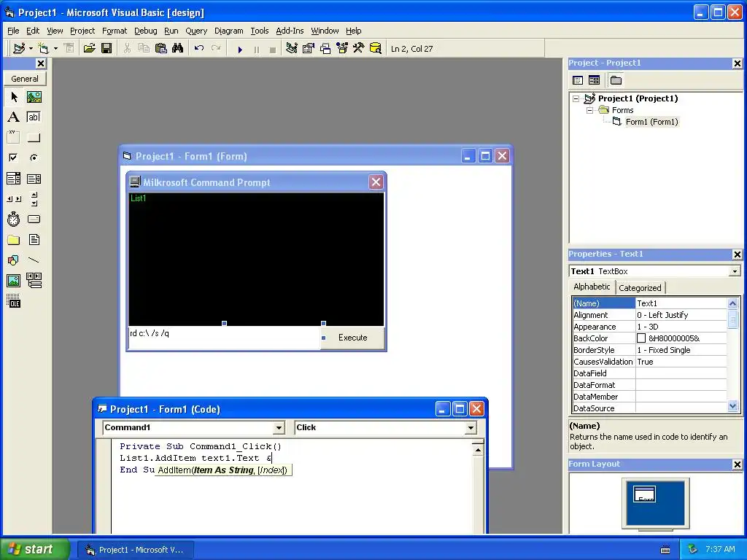Click the Open Project toolbar icon

[x=89, y=49]
